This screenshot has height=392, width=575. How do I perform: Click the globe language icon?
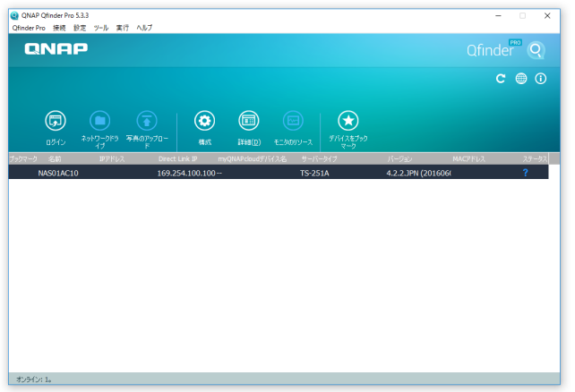tap(521, 79)
